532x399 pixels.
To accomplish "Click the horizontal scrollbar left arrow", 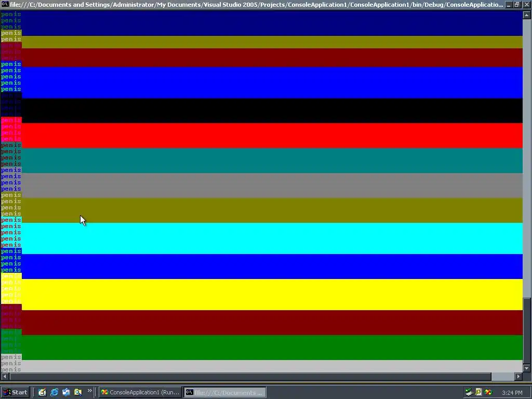I will coord(5,376).
